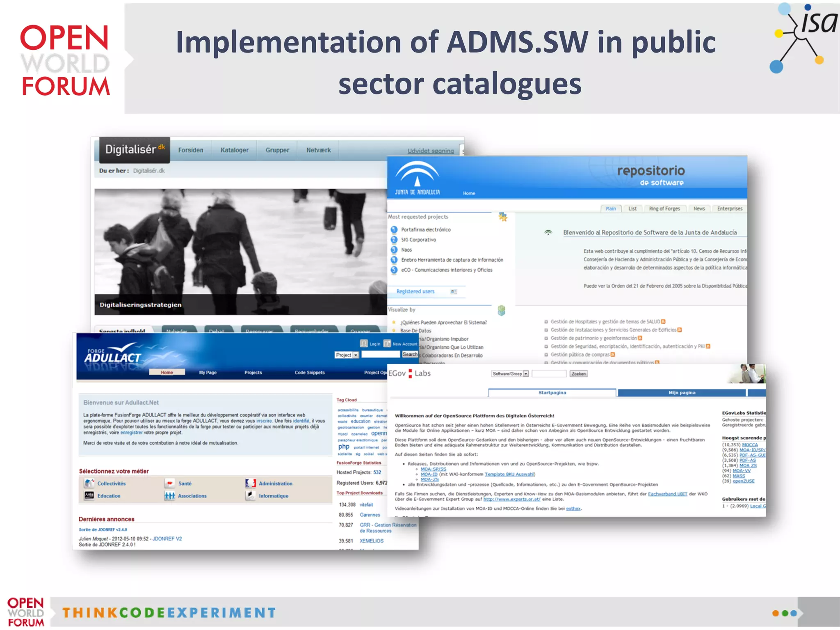The height and width of the screenshot is (630, 840).
Task: Open the Project dropdown in Adullact search
Action: point(347,355)
